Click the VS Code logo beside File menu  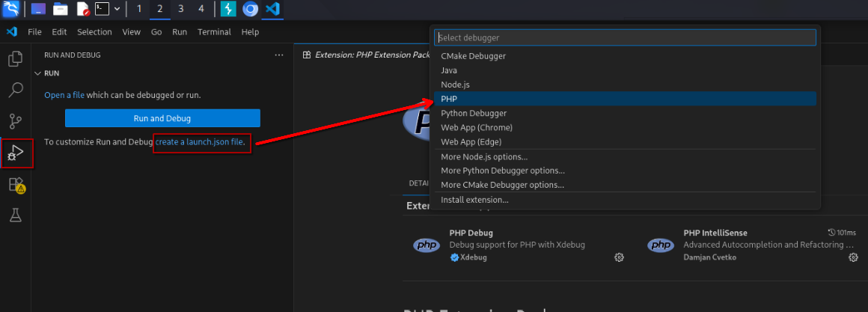tap(12, 32)
